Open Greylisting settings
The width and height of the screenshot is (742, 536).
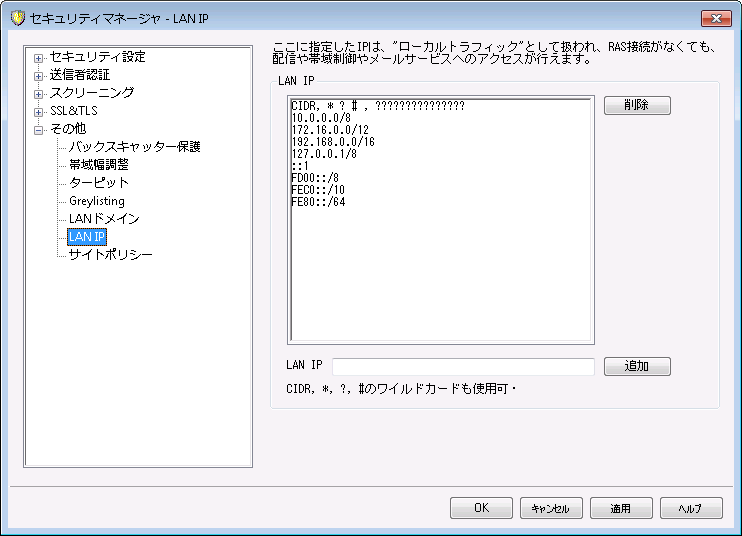97,201
